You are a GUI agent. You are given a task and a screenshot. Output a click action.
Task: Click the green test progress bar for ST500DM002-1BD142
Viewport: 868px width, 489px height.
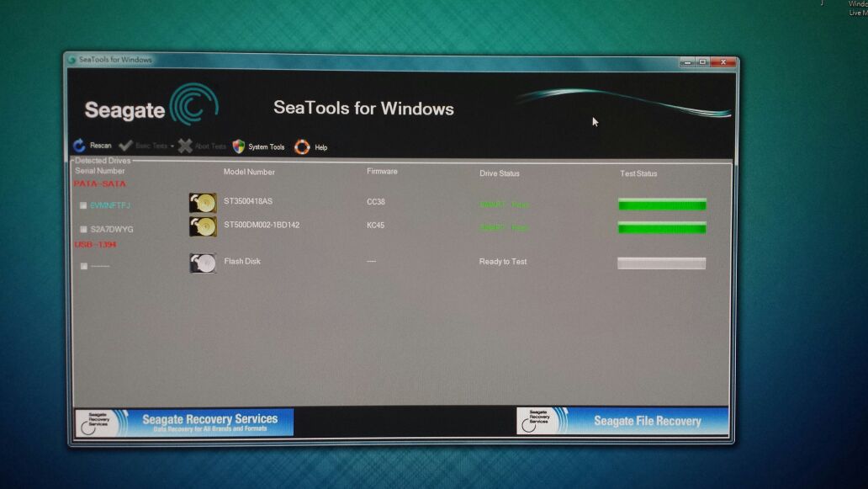click(662, 227)
